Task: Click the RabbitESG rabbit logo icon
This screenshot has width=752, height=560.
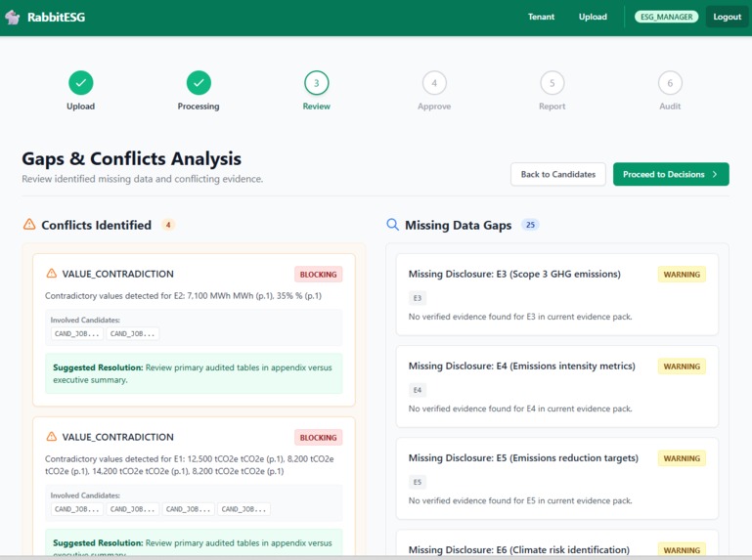Action: 13,18
